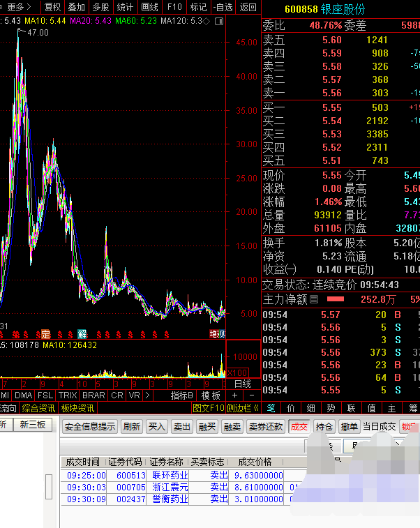420x528 pixels.
Task: Sort by the 成交价格 column header
Action: pos(255,462)
